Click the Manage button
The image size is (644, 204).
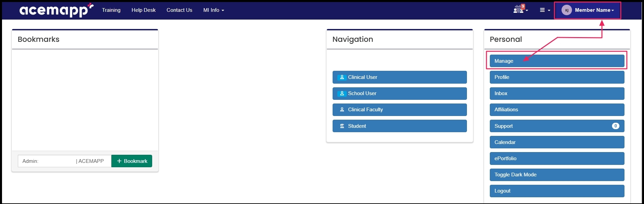(x=557, y=61)
